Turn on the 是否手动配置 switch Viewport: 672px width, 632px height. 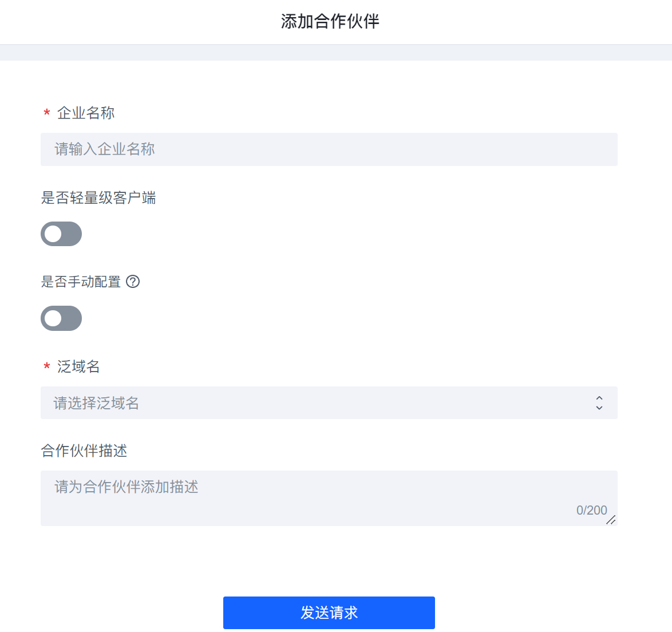tap(61, 318)
